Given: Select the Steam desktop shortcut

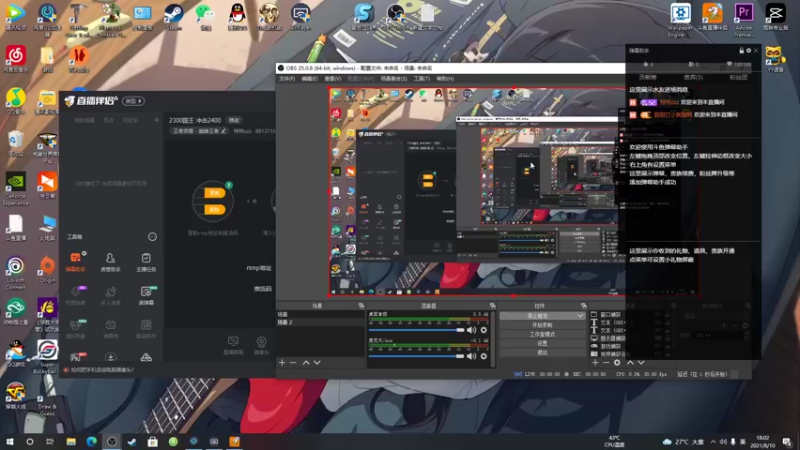Looking at the screenshot, I should coord(174,17).
